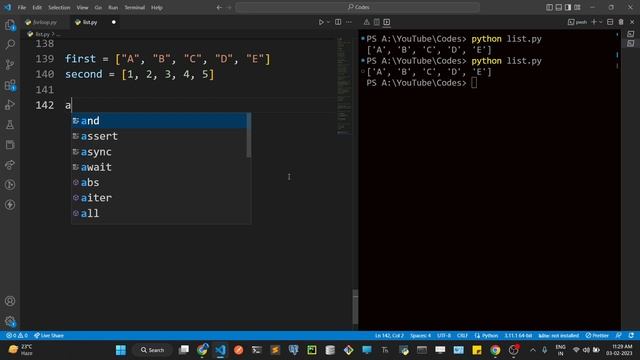
Task: Select the 'aiter' autocomplete suggestion
Action: coord(159,198)
